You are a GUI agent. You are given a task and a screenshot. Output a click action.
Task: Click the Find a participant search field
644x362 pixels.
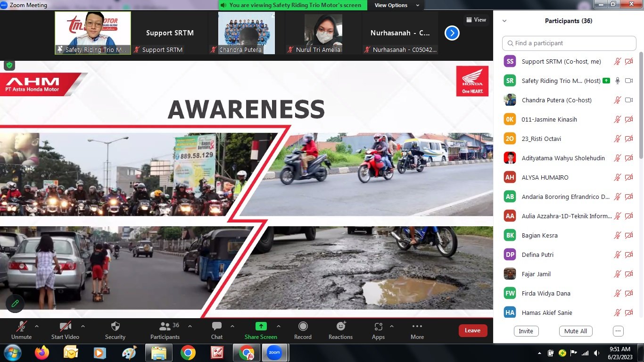point(569,43)
